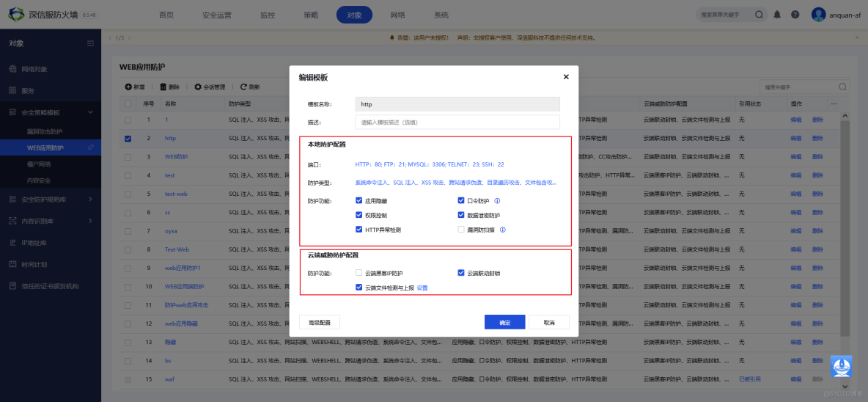
Task: Enable 漏洞防扫描 checkbox
Action: tap(460, 229)
